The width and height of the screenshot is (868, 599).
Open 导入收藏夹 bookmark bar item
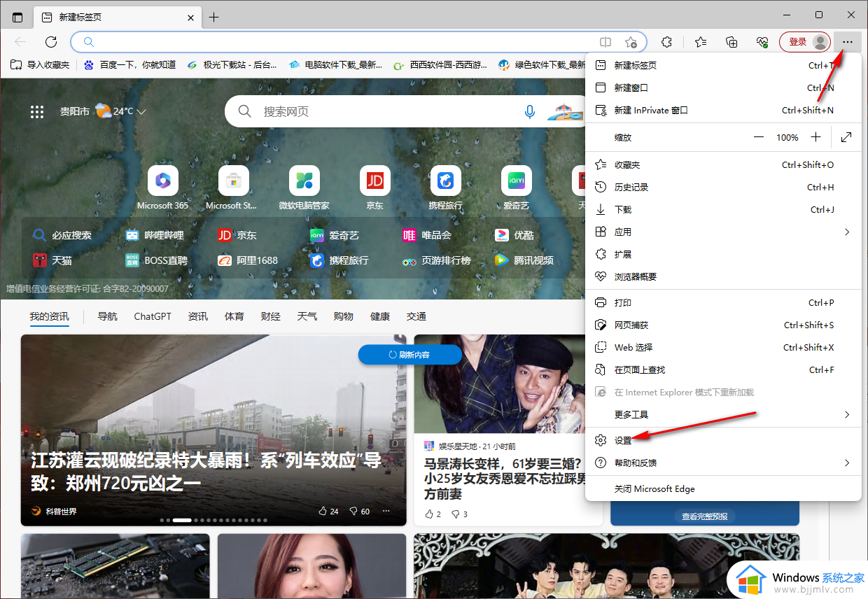[x=40, y=64]
